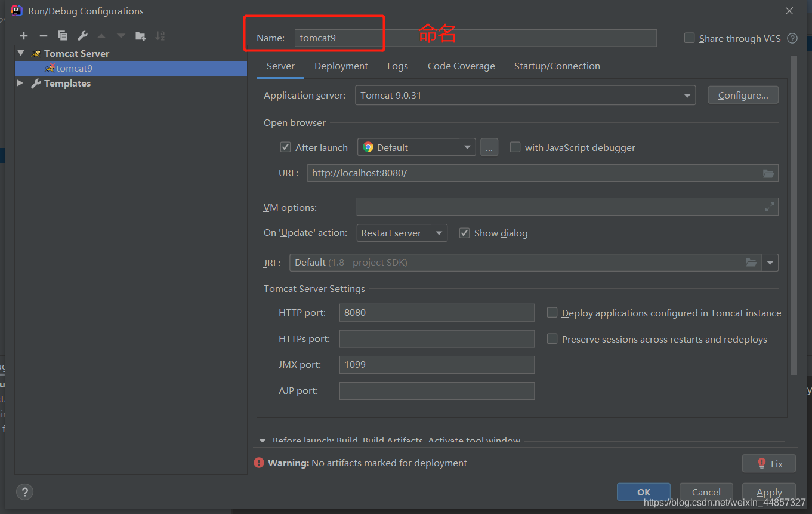Select tomcat9 configuration in tree

(131, 68)
